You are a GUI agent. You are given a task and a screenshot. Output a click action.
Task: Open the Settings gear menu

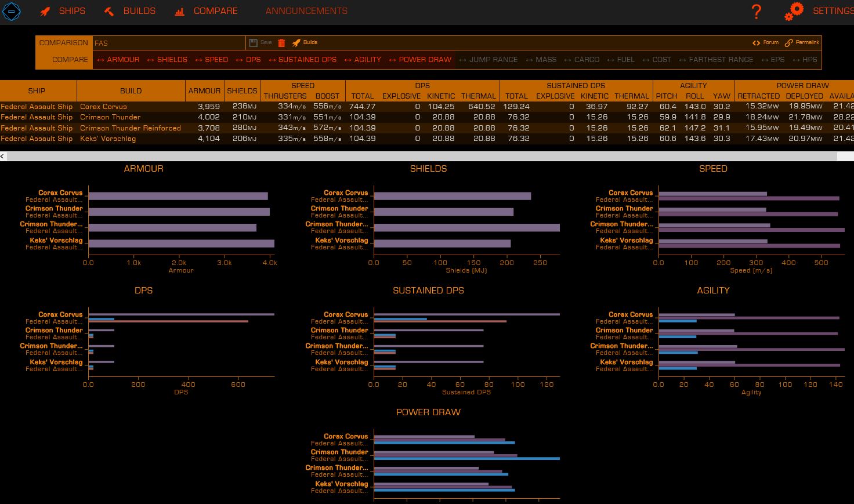(x=794, y=11)
